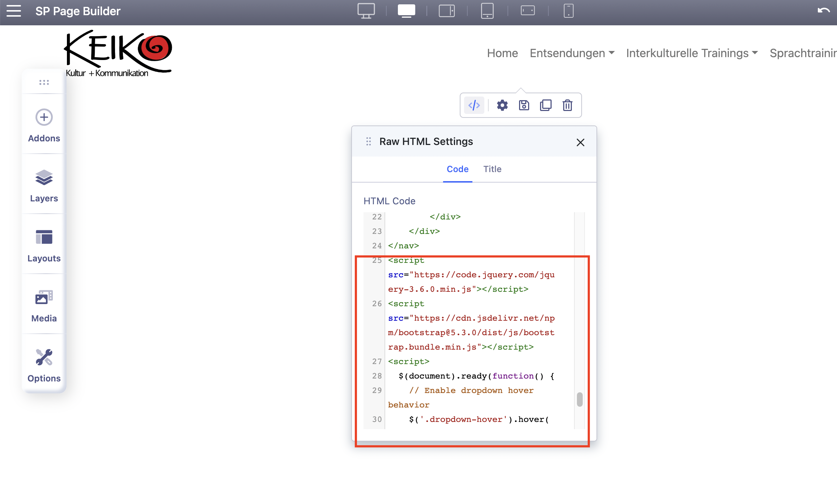Screen dimensions: 837x504
Task: Switch to the Code tab
Action: click(458, 169)
